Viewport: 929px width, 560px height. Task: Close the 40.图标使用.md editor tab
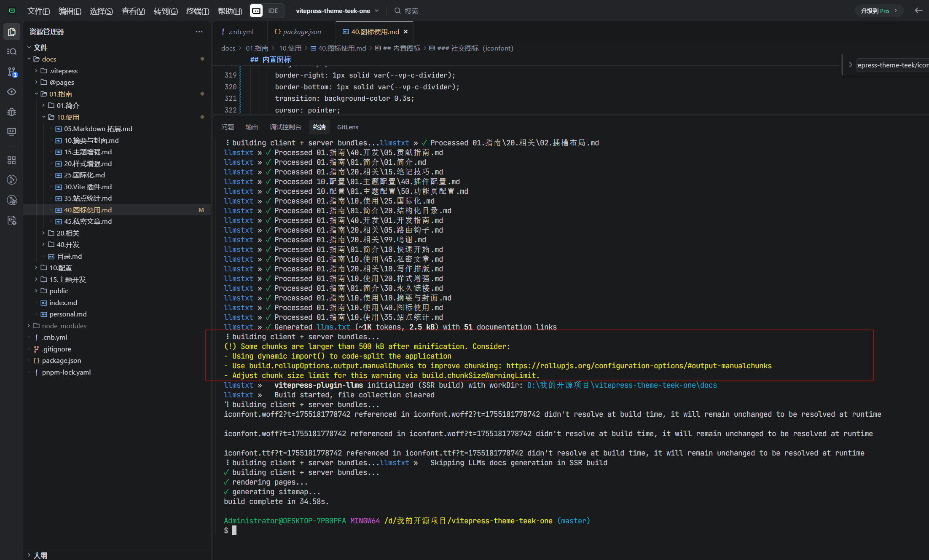click(405, 32)
